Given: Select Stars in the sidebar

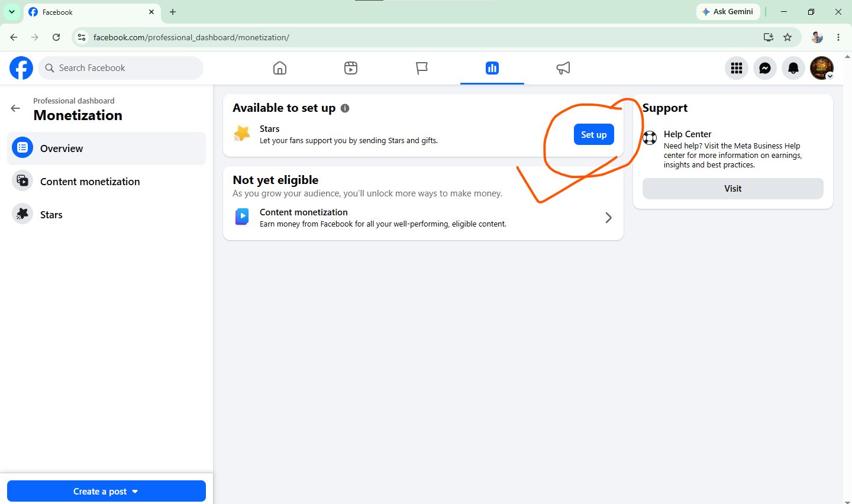Looking at the screenshot, I should coord(106,215).
